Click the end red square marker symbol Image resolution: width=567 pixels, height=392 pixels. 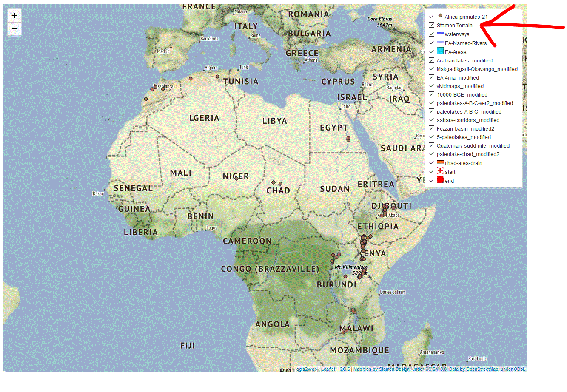(439, 180)
